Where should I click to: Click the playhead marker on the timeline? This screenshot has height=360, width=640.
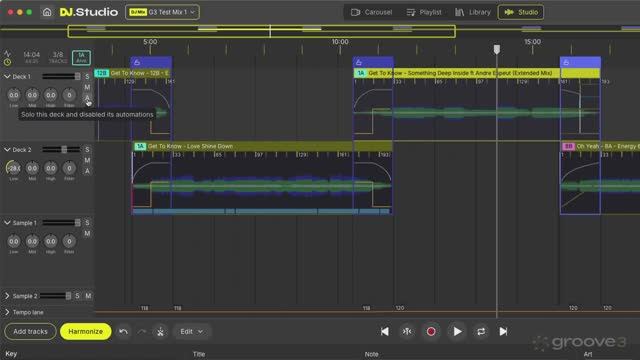click(x=496, y=49)
